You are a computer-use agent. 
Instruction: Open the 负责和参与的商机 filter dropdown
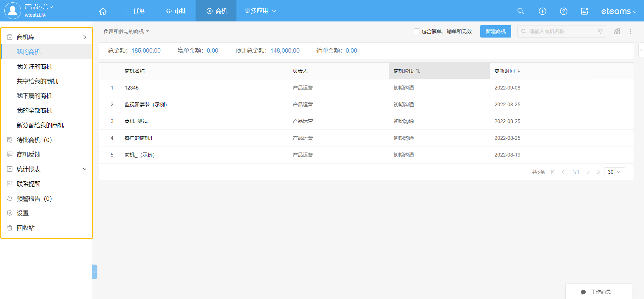coord(126,32)
